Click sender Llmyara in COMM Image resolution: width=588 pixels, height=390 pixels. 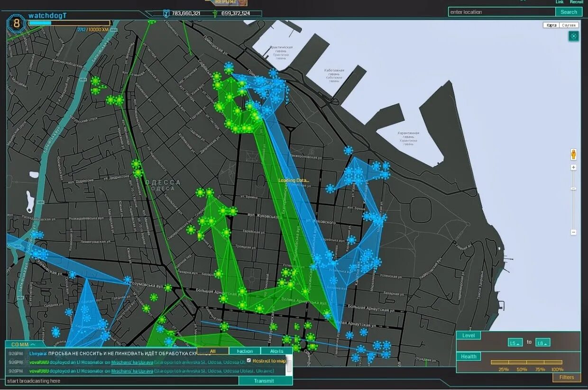(38, 354)
